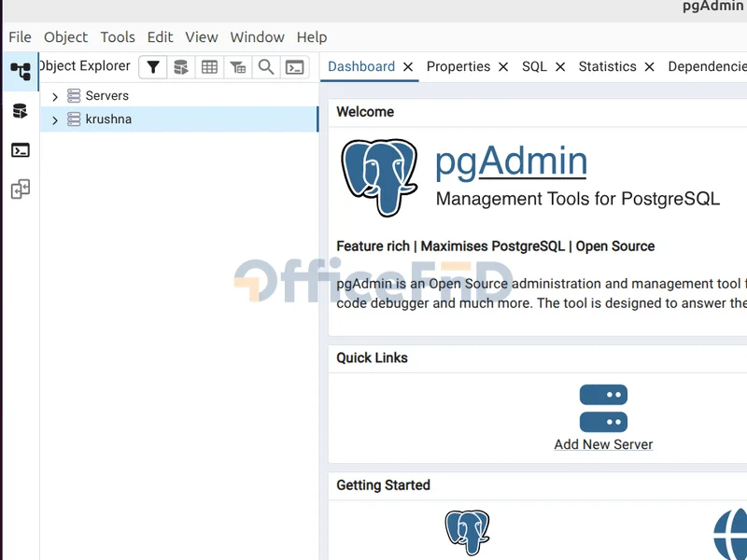
Task: Switch to the Properties tab
Action: 458,66
